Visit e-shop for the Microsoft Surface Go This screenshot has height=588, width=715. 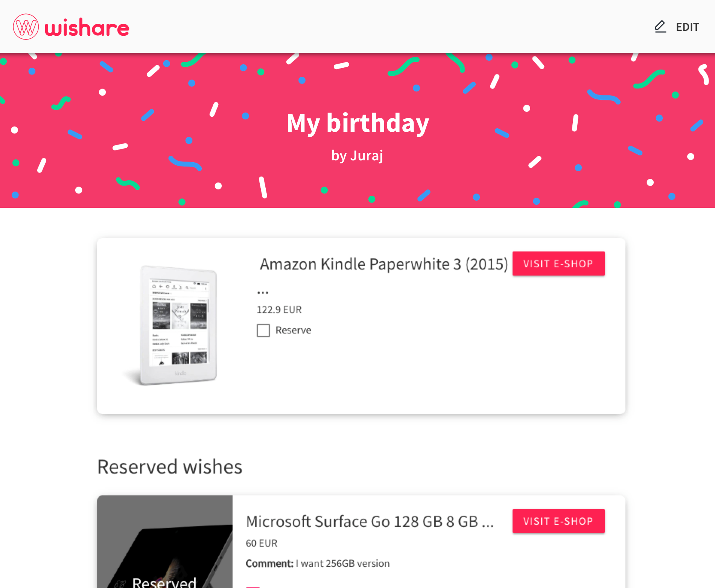(558, 521)
